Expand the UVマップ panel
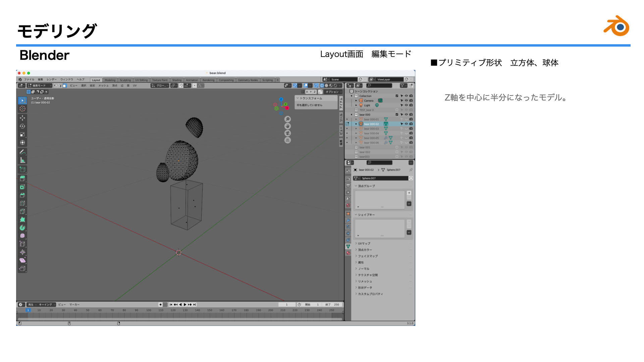This screenshot has width=644, height=362. click(364, 244)
